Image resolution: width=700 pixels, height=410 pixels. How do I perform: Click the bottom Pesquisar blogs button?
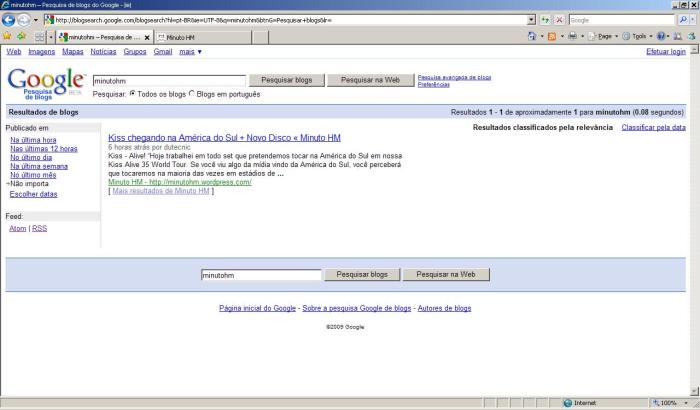pyautogui.click(x=362, y=274)
